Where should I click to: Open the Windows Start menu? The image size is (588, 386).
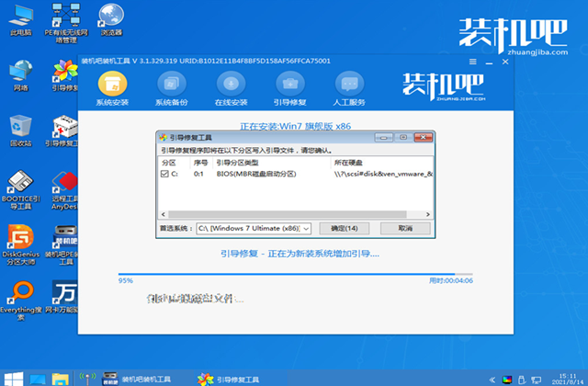click(15, 377)
